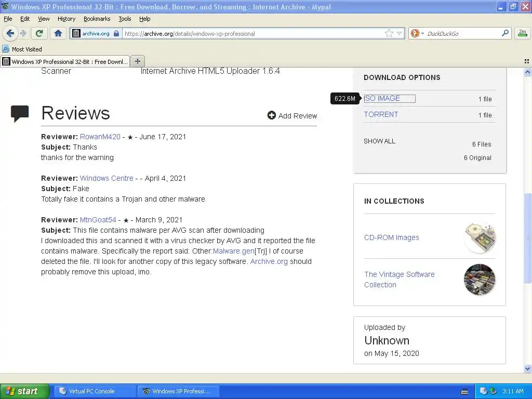Viewport: 532px width, 399px height.
Task: Click the date on May 15, 2020
Action: (x=392, y=353)
